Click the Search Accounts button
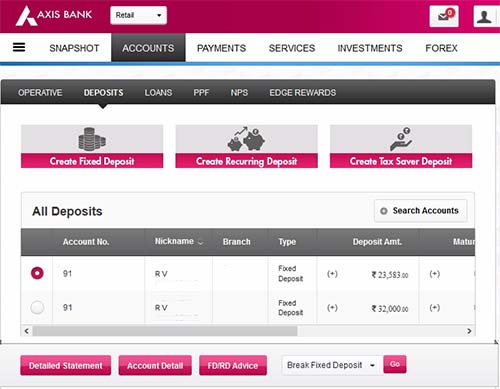The height and width of the screenshot is (389, 500). [x=421, y=211]
